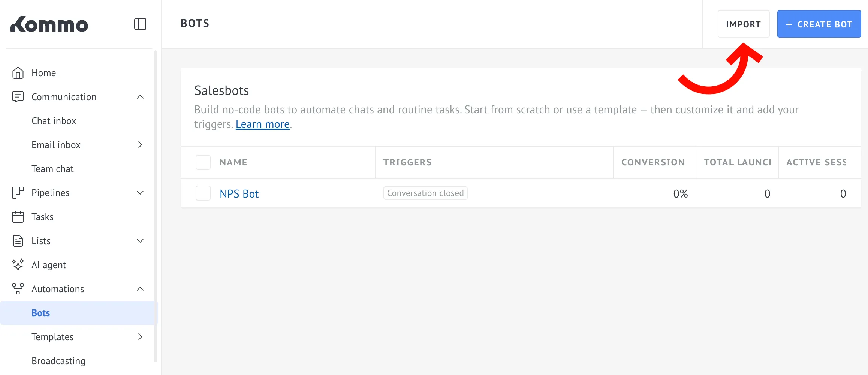The image size is (868, 375).
Task: Collapse the Communication section chevron
Action: 140,97
